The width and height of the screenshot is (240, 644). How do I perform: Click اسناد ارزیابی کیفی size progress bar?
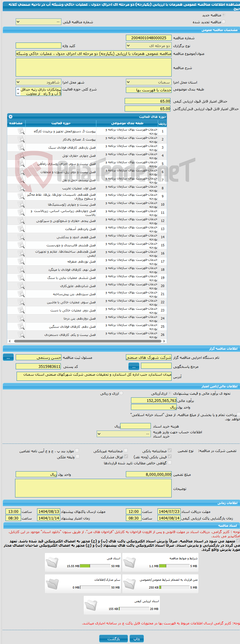tap(134, 609)
